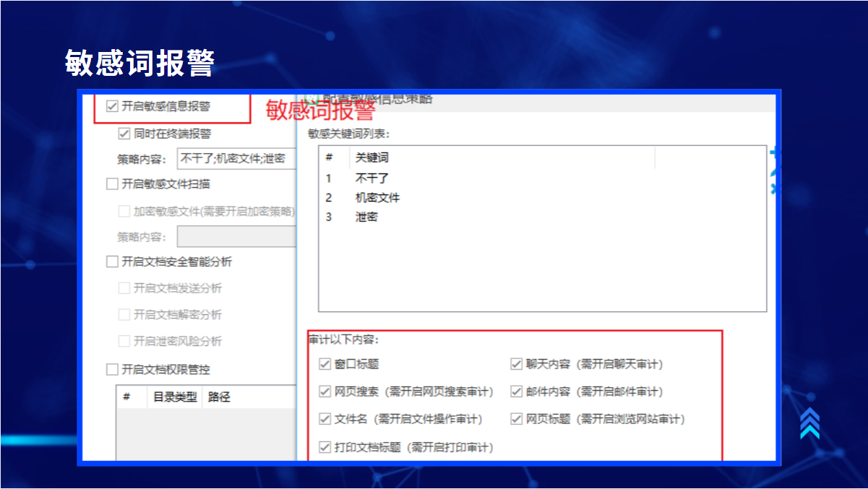Screen dimensions: 868x489
Task: Check 开启文档发送分析 option
Action: (x=124, y=288)
